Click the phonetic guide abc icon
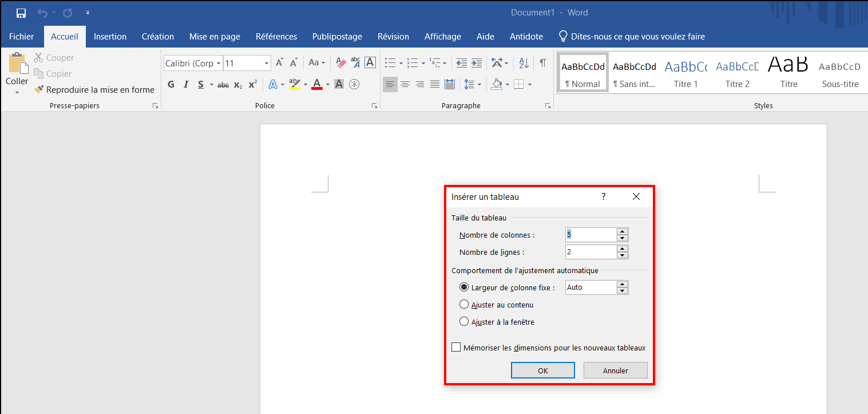Viewport: 868px width, 414px height. point(355,63)
